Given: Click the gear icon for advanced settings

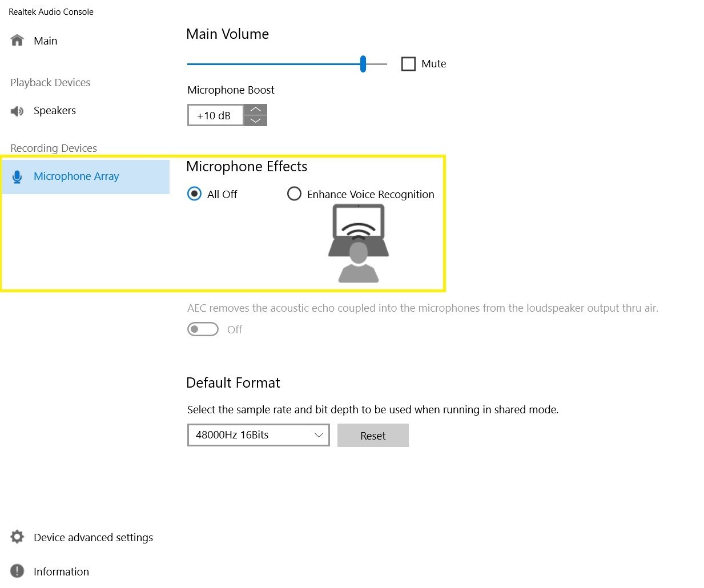Looking at the screenshot, I should tap(17, 537).
